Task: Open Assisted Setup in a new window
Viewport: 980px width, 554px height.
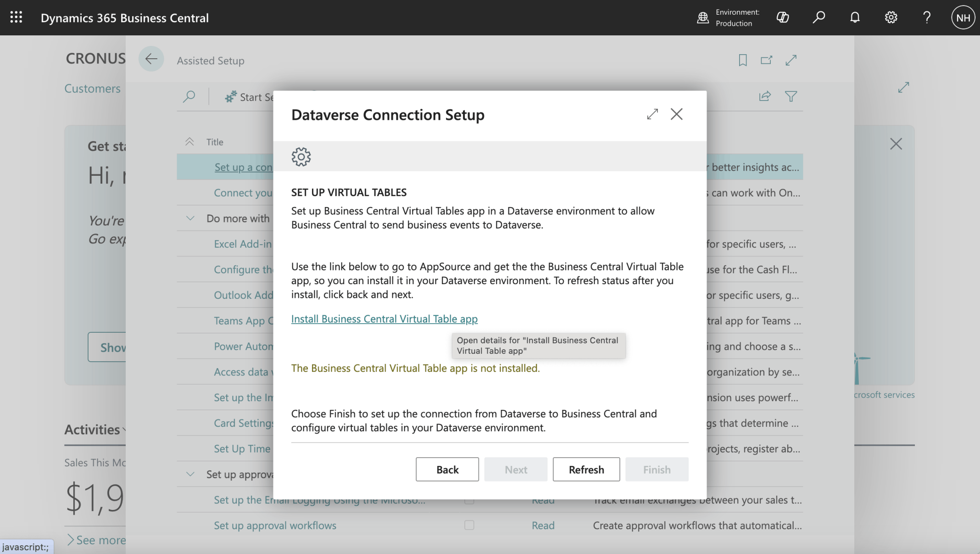Action: coord(766,60)
